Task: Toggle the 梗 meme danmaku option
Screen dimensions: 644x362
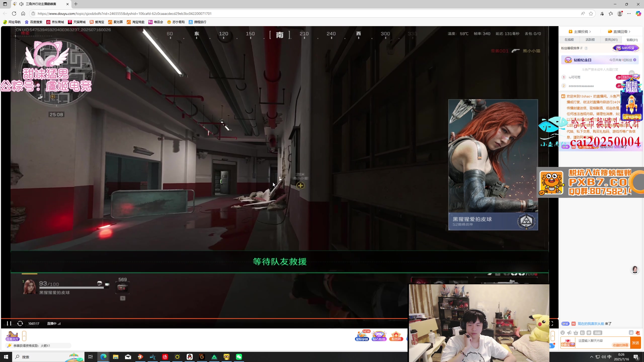Action: (589, 333)
